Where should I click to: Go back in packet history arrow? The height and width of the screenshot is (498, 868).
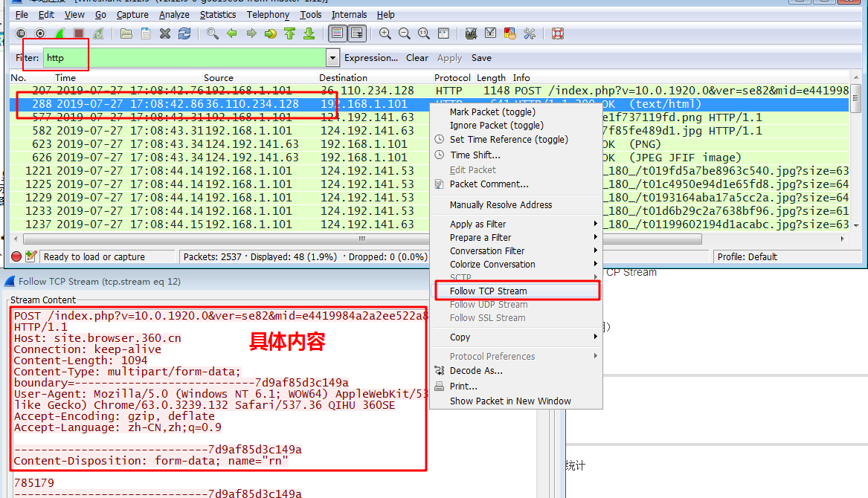[232, 33]
